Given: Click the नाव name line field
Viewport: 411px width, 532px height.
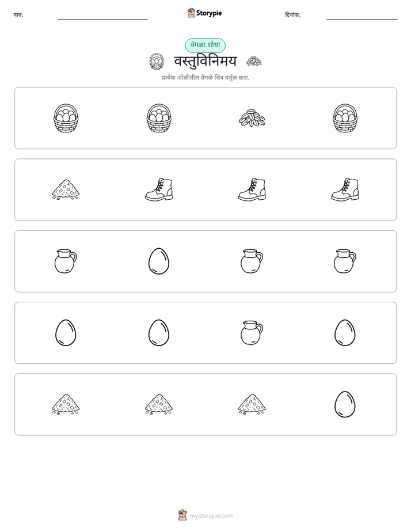Looking at the screenshot, I should 102,16.
